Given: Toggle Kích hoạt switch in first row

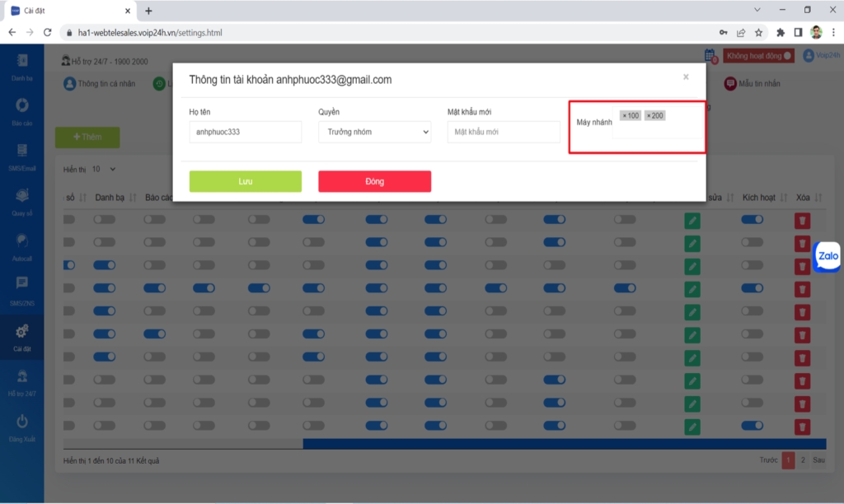Looking at the screenshot, I should click(752, 220).
